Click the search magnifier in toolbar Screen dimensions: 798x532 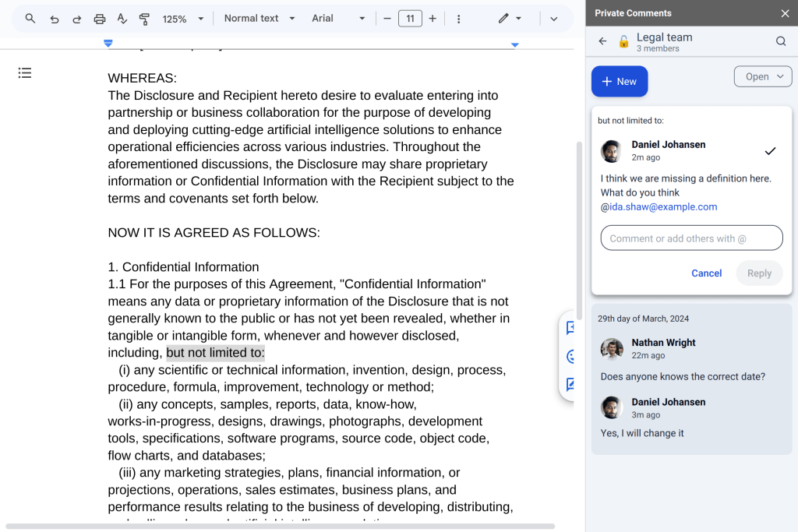pyautogui.click(x=30, y=19)
